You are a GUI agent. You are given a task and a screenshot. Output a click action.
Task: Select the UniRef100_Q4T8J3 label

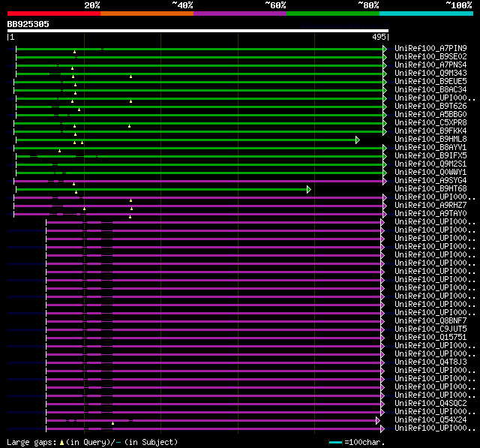click(x=430, y=362)
